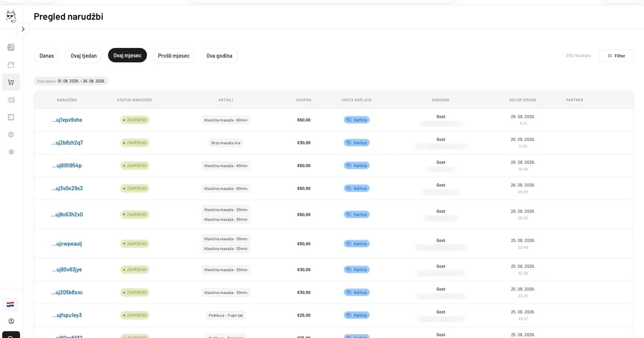
Task: Select the Ovaj mjesec date range
Action: pos(127,55)
